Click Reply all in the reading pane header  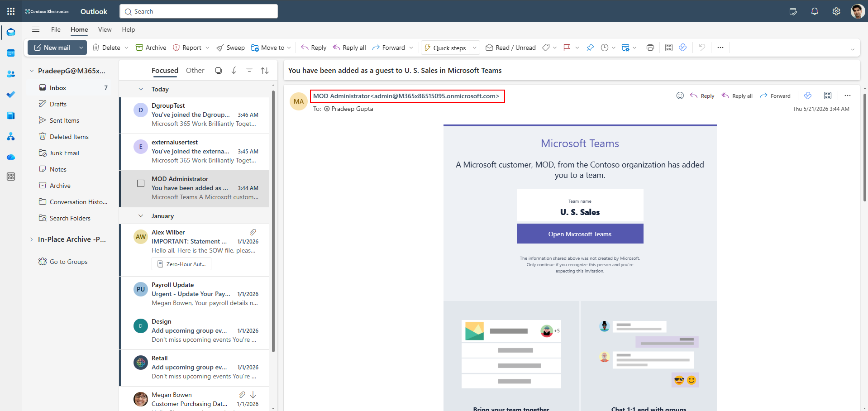737,96
